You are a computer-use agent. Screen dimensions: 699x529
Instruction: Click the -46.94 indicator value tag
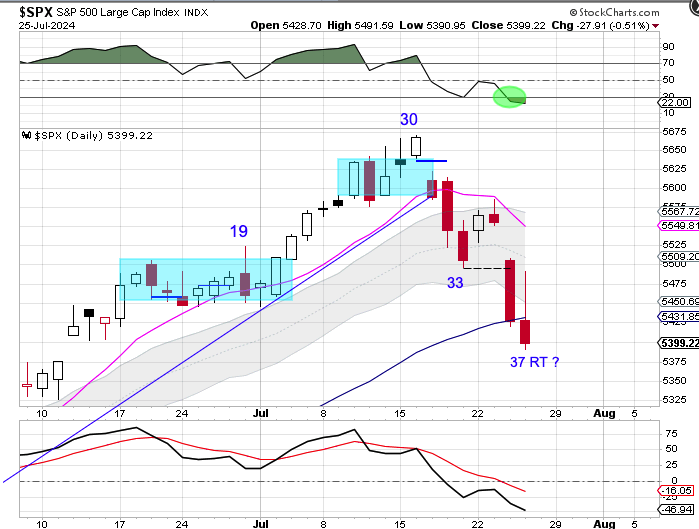coord(676,509)
